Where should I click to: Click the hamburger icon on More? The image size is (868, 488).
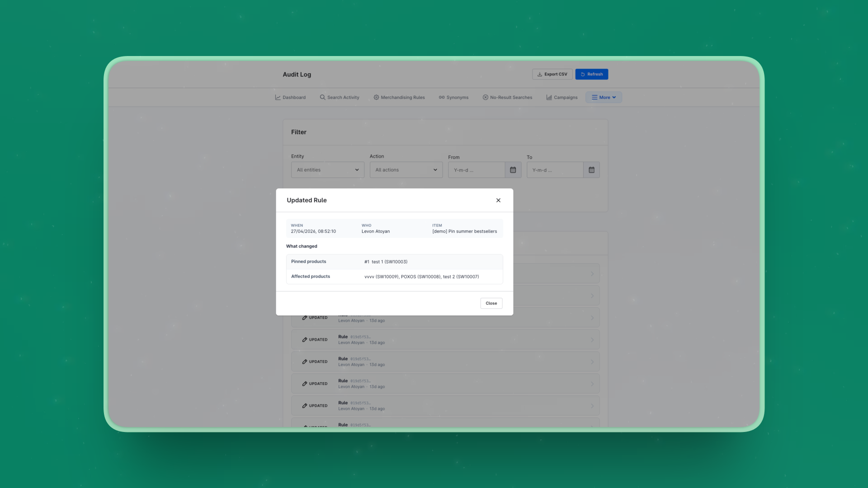594,97
